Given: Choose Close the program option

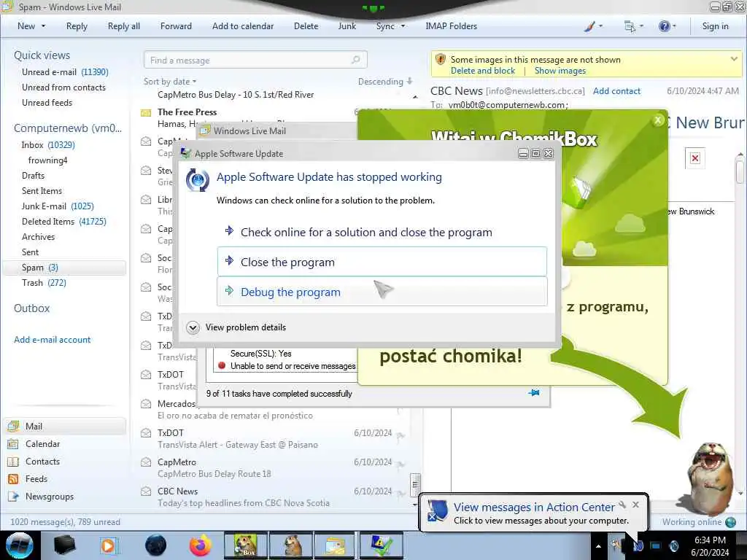Looking at the screenshot, I should (x=382, y=262).
